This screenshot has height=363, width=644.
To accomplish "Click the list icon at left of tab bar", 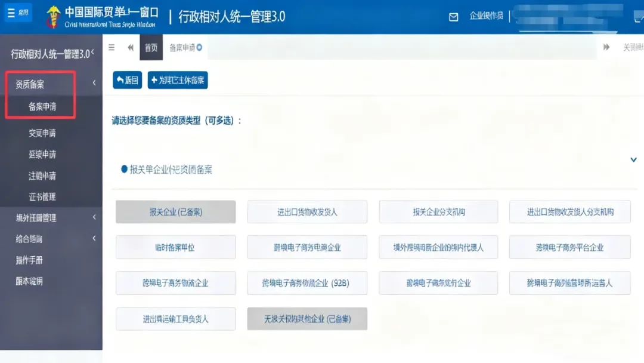I will point(111,47).
